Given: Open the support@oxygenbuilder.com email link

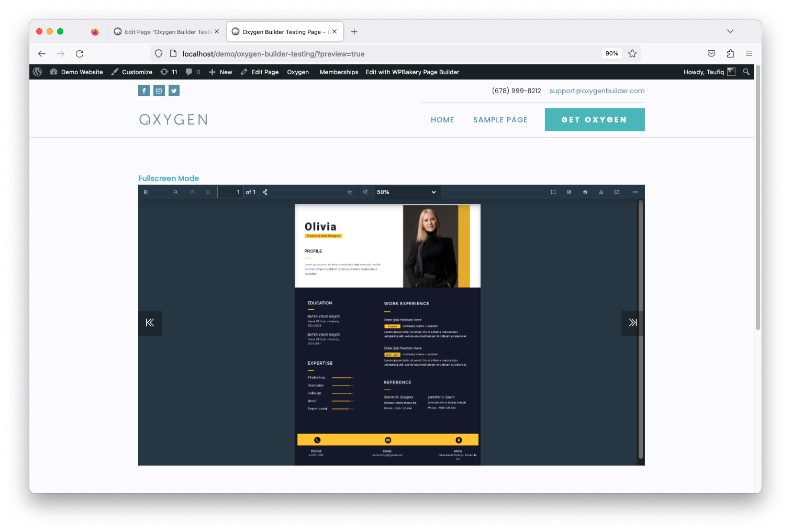Looking at the screenshot, I should pos(597,90).
